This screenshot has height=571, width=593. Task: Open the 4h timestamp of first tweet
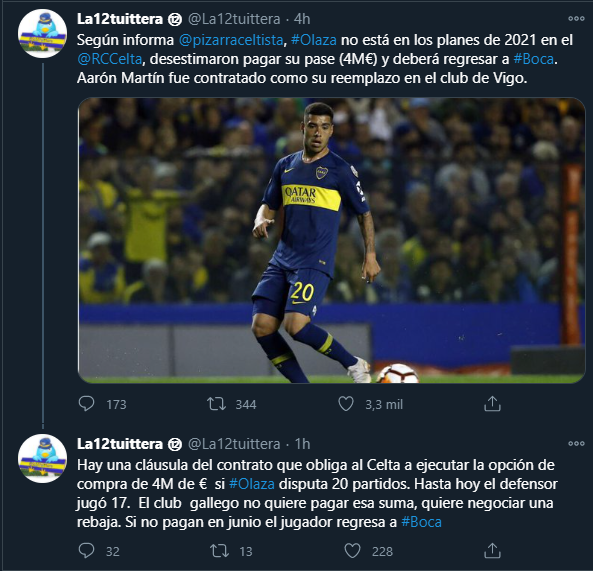pos(302,19)
